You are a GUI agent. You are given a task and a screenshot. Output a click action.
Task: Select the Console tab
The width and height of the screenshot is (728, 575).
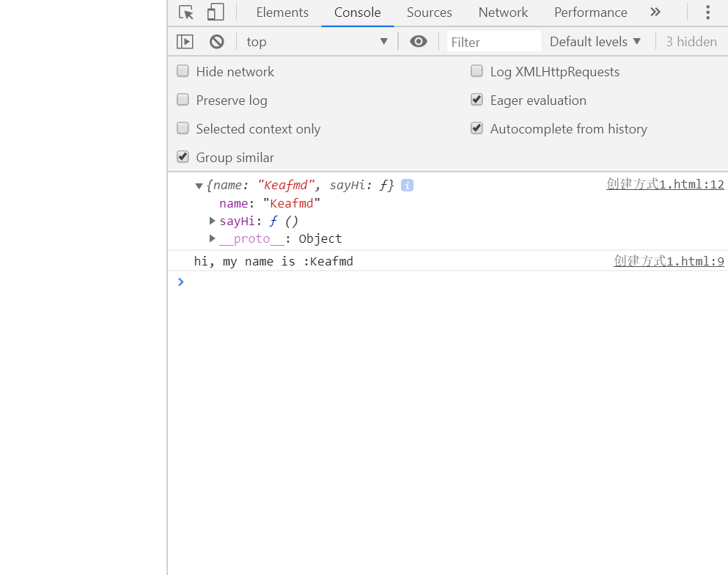[358, 12]
